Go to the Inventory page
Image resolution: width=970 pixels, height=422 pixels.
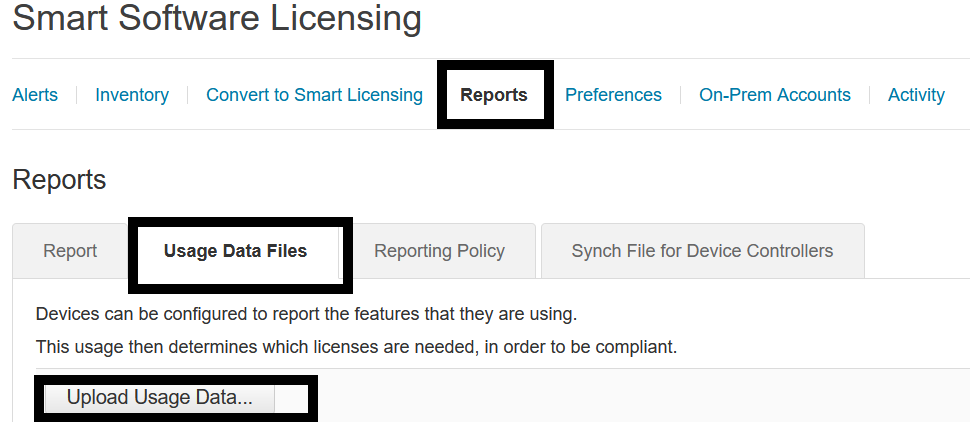point(132,95)
